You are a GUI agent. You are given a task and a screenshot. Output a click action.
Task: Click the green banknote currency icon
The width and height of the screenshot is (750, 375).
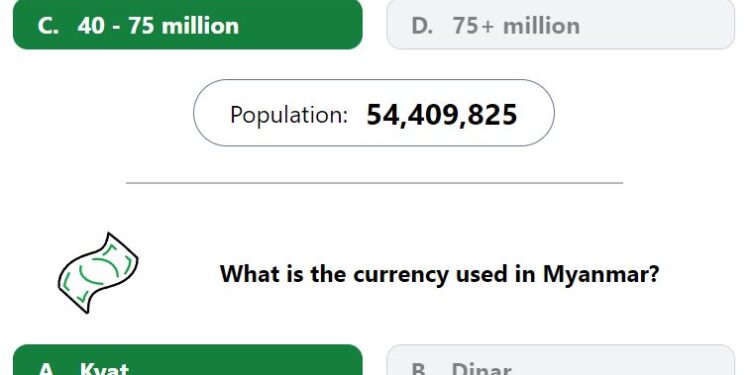click(98, 273)
